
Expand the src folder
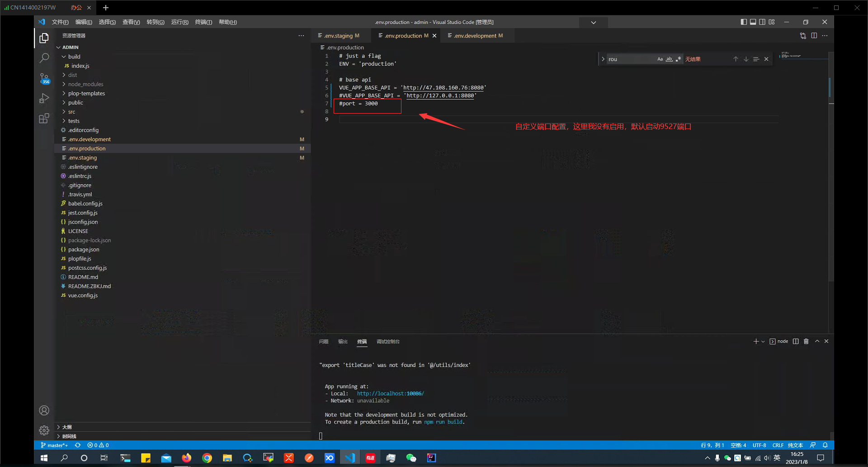[x=64, y=112]
